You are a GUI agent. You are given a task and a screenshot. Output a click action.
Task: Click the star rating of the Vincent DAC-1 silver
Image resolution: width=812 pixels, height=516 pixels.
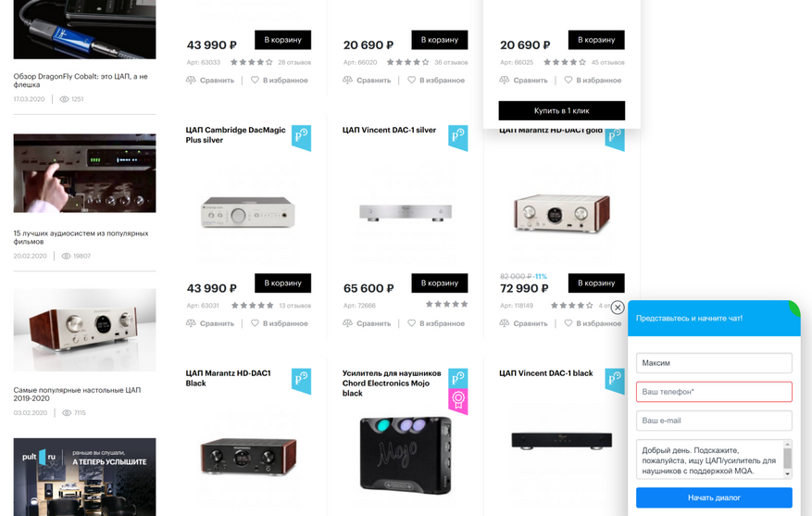point(446,304)
